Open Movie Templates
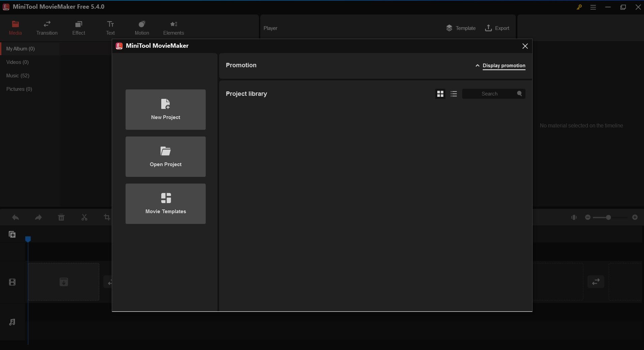This screenshot has height=350, width=644. click(x=166, y=204)
